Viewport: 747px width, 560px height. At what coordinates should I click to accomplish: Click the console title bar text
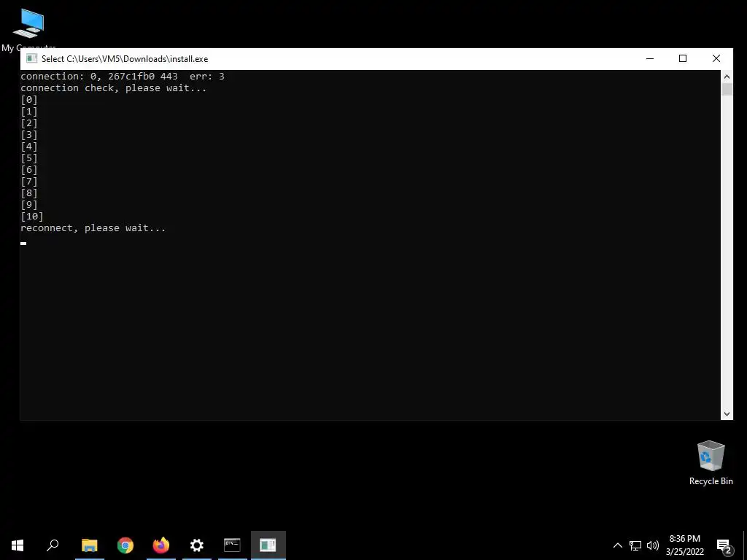125,59
